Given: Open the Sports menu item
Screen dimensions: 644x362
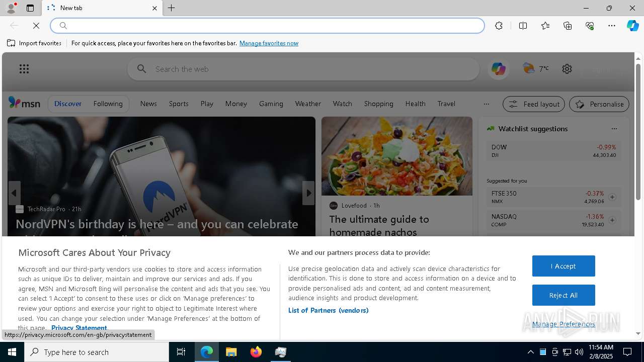Looking at the screenshot, I should (x=179, y=104).
